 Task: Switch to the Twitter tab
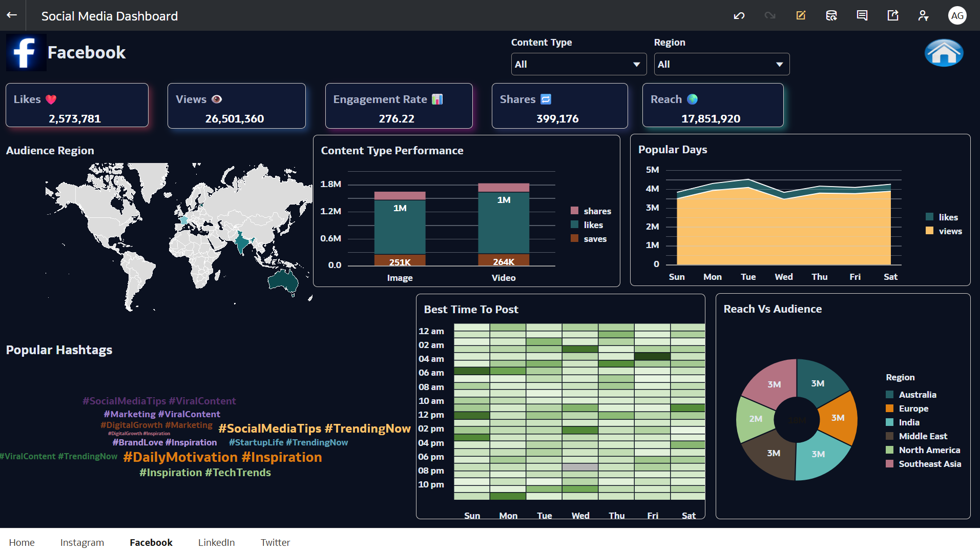pyautogui.click(x=275, y=542)
